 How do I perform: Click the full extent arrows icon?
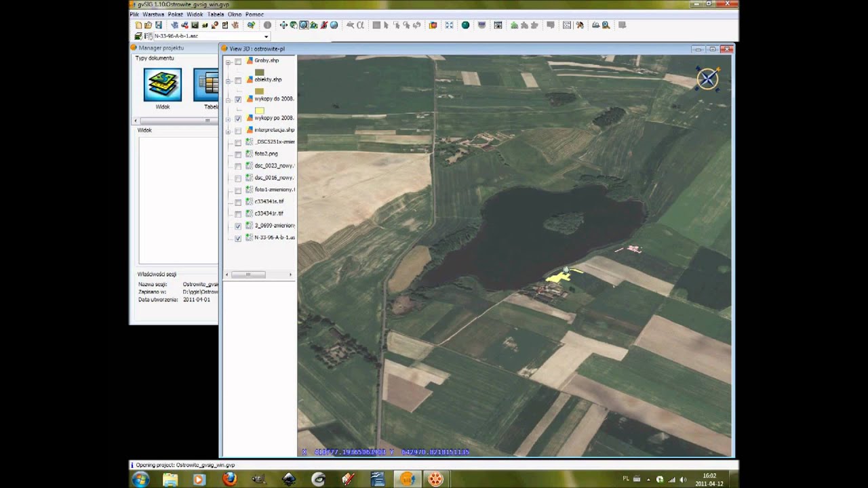coord(449,25)
